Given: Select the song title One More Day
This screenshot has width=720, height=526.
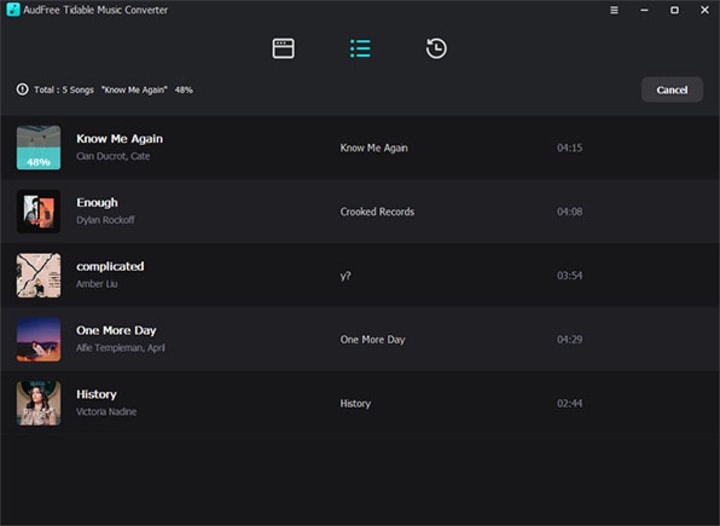Looking at the screenshot, I should pos(116,330).
